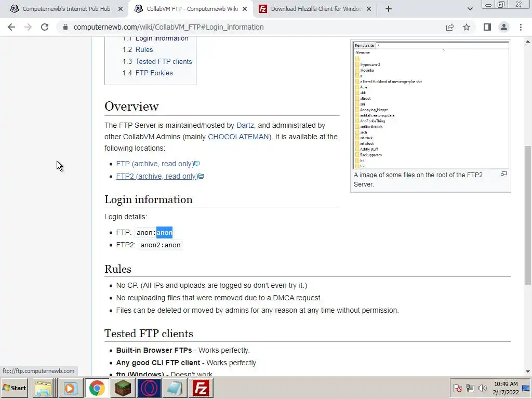The image size is (532, 399).
Task: Click the anon2:anon FTP2 credentials
Action: point(161,245)
